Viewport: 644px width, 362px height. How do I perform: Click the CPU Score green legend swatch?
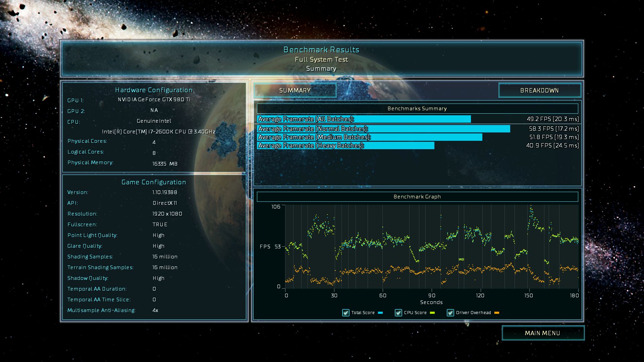pos(432,313)
